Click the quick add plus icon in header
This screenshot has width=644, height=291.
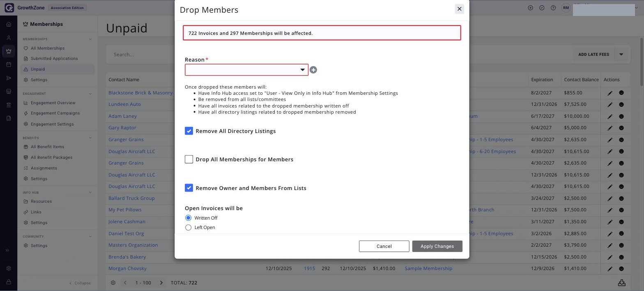[x=531, y=8]
